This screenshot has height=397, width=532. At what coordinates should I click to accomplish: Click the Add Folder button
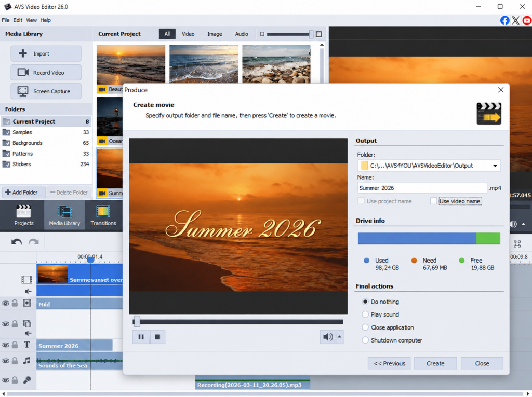coord(24,192)
